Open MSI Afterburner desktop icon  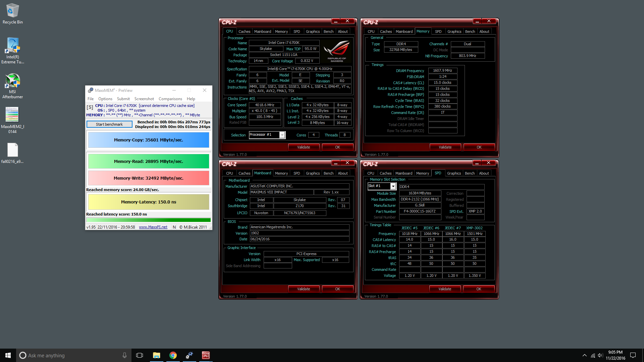coord(13,86)
